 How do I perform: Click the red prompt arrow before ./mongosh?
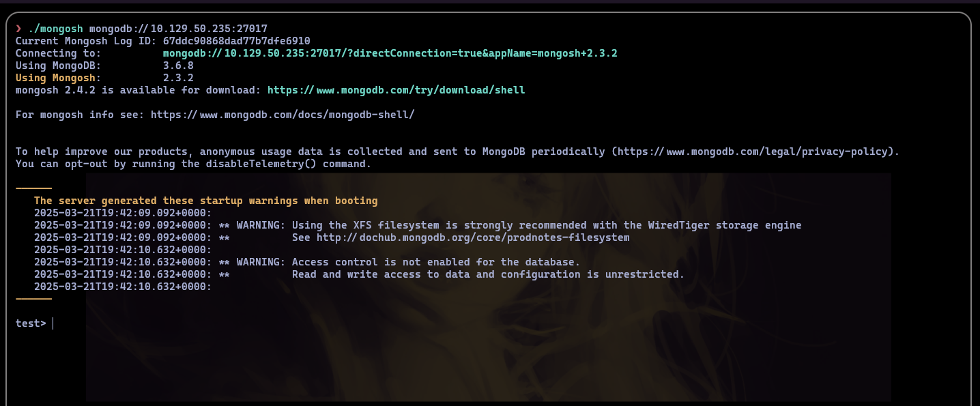(x=19, y=29)
